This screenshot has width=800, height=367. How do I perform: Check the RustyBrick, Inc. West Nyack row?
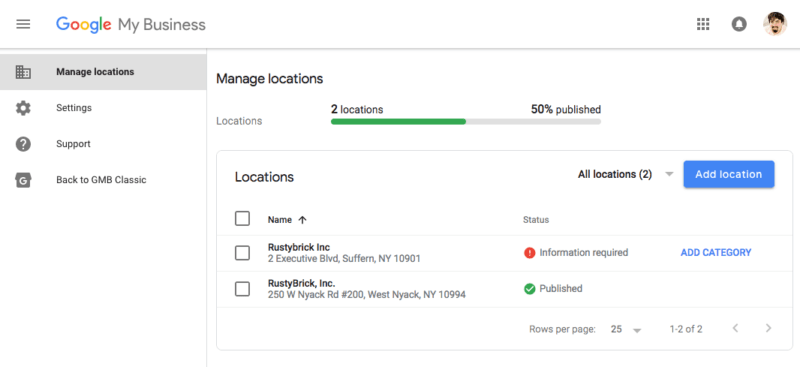pyautogui.click(x=242, y=289)
